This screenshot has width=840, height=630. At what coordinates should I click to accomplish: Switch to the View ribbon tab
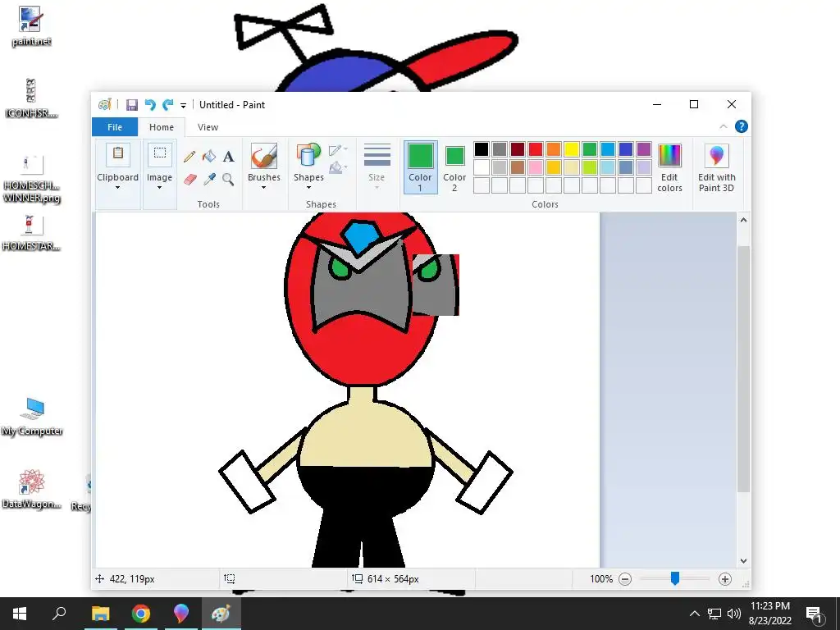point(208,127)
